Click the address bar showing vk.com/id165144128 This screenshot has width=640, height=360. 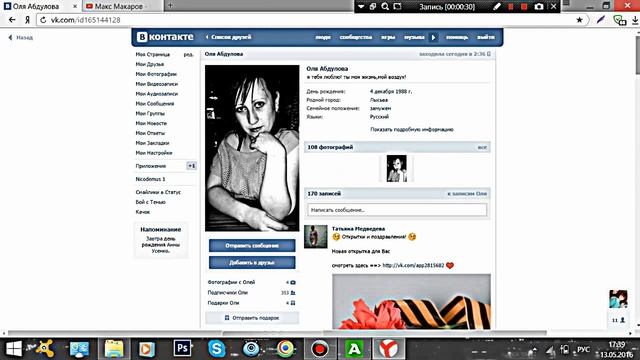(306, 20)
